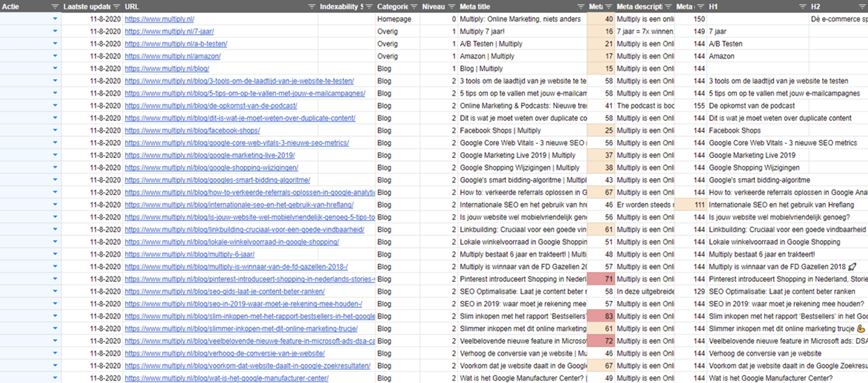Select the 'Facebook Shops | Multiply' meta title cell
This screenshot has height=383, width=868.
pos(522,131)
